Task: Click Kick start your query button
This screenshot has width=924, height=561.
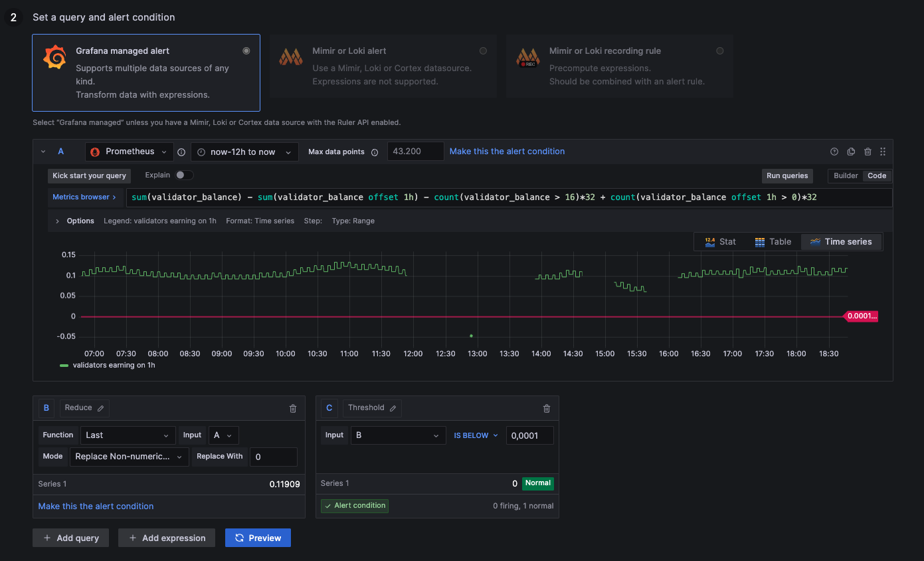Action: coord(89,176)
